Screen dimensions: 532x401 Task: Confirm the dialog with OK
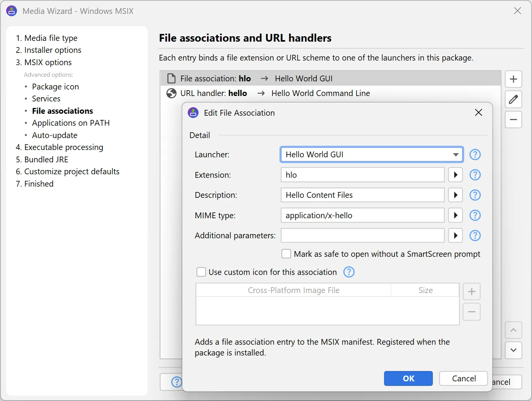[x=408, y=379]
